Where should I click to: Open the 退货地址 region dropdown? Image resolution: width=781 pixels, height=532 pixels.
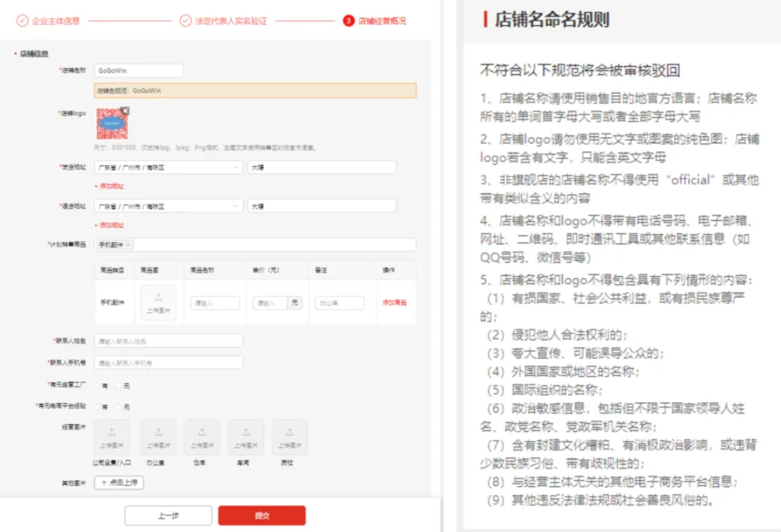pyautogui.click(x=168, y=206)
